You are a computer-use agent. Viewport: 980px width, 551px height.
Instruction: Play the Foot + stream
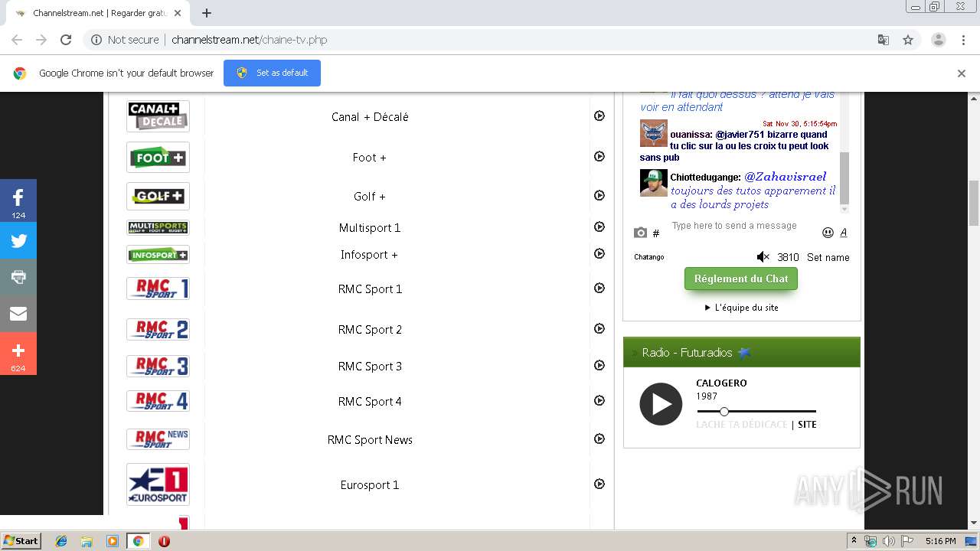pyautogui.click(x=599, y=156)
